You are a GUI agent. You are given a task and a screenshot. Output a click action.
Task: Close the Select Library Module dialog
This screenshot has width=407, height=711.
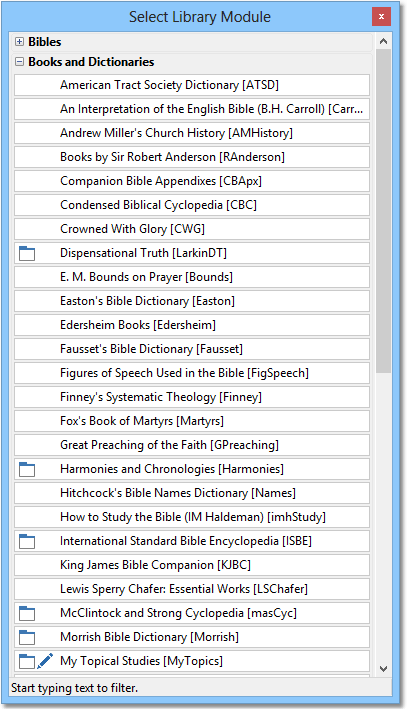[381, 17]
